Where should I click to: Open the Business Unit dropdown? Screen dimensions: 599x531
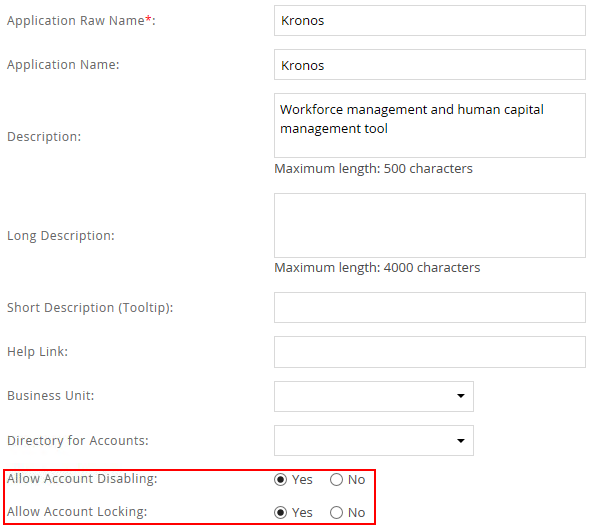pos(374,396)
